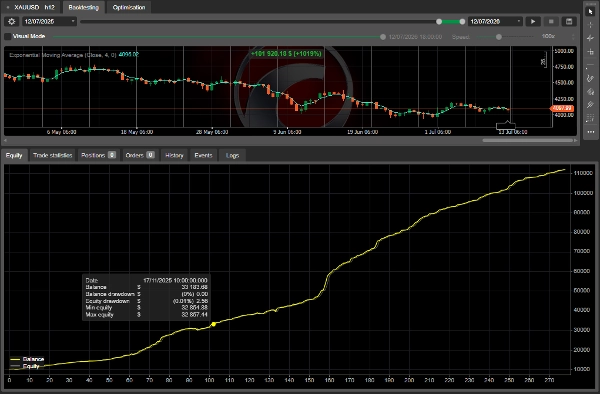Viewport: 600px width, 394px height.
Task: Click the chart scrollbar left arrow
Action: click(x=5, y=140)
